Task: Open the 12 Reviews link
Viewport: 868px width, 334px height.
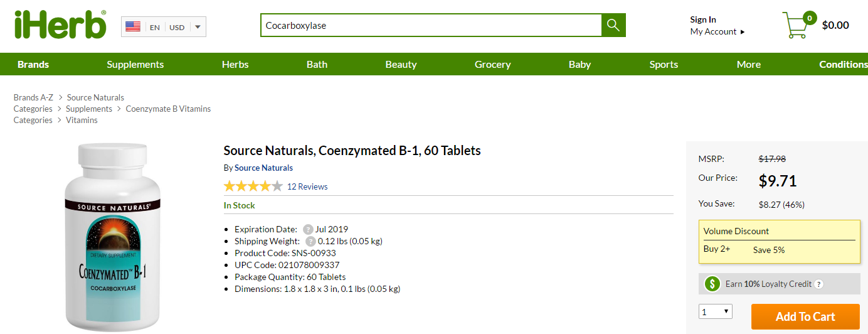Action: 307,186
